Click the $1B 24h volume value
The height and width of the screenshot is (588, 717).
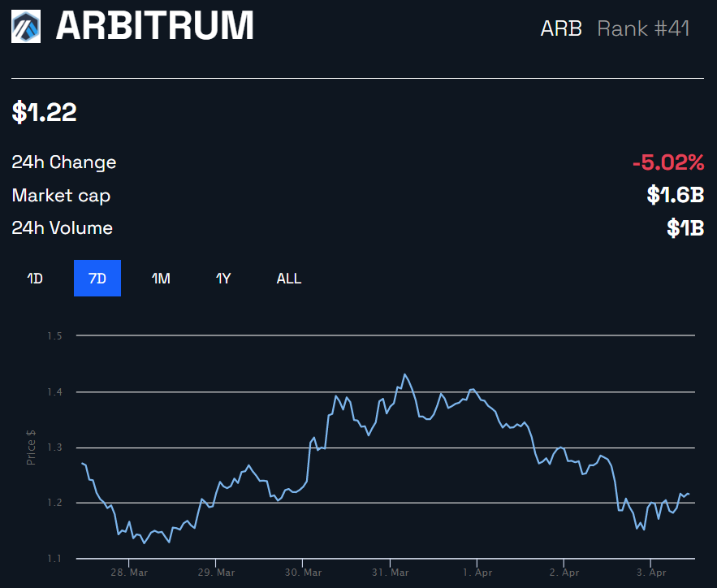point(685,227)
